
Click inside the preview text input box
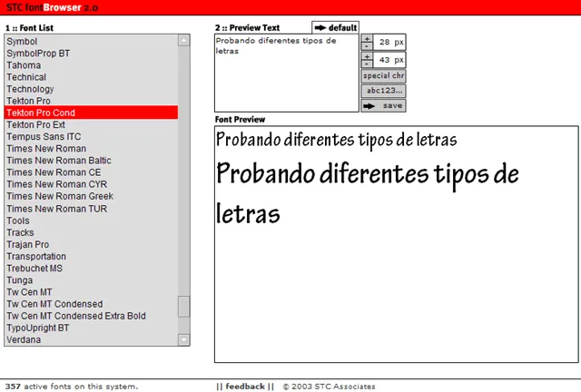click(x=287, y=73)
